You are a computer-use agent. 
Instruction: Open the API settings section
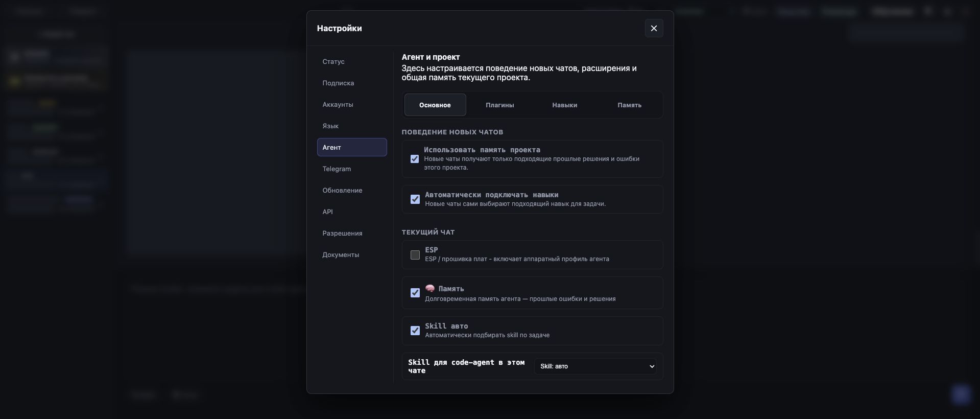pyautogui.click(x=352, y=212)
